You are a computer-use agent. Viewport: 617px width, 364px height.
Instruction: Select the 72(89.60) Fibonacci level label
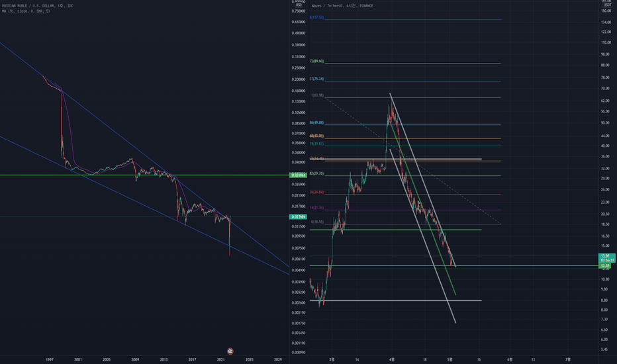click(x=316, y=61)
